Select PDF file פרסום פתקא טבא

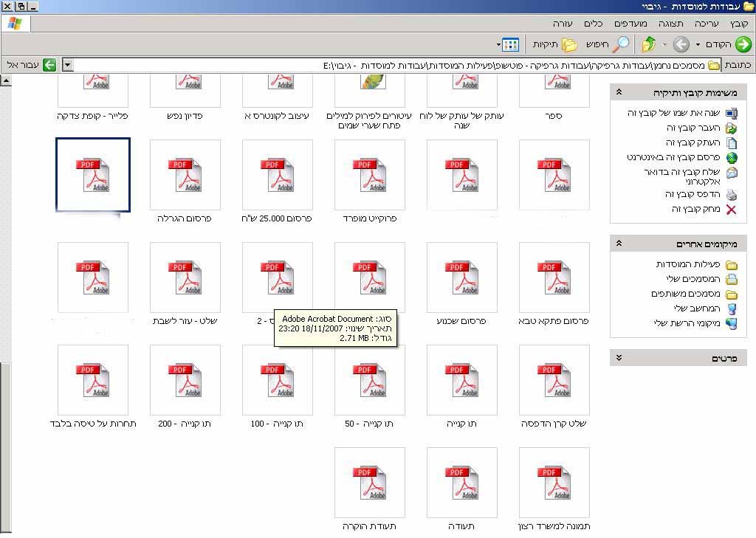554,277
